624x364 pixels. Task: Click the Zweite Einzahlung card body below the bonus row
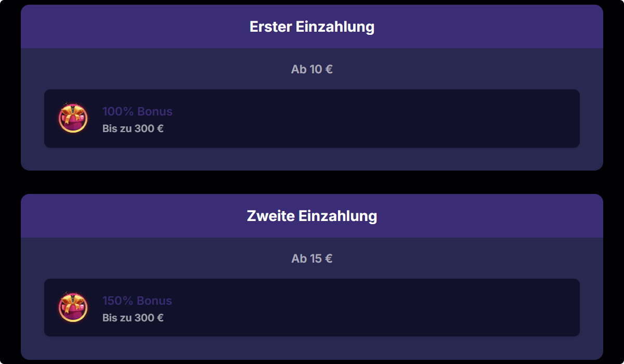tap(312, 348)
